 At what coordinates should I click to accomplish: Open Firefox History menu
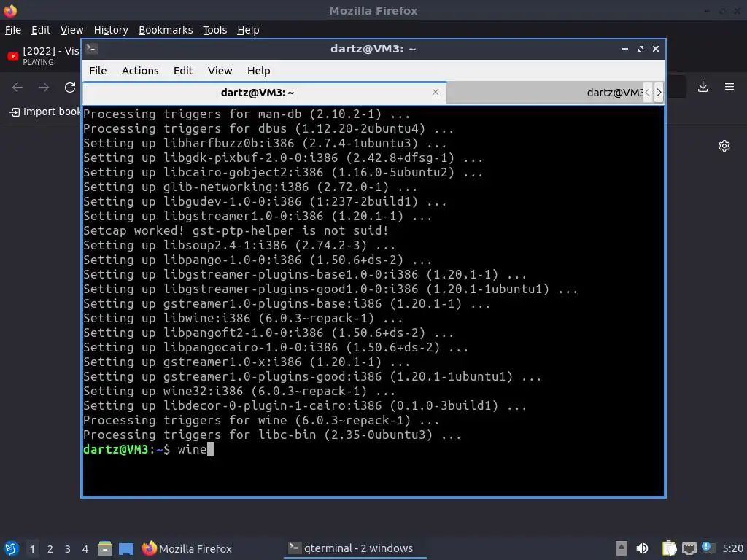click(x=111, y=30)
